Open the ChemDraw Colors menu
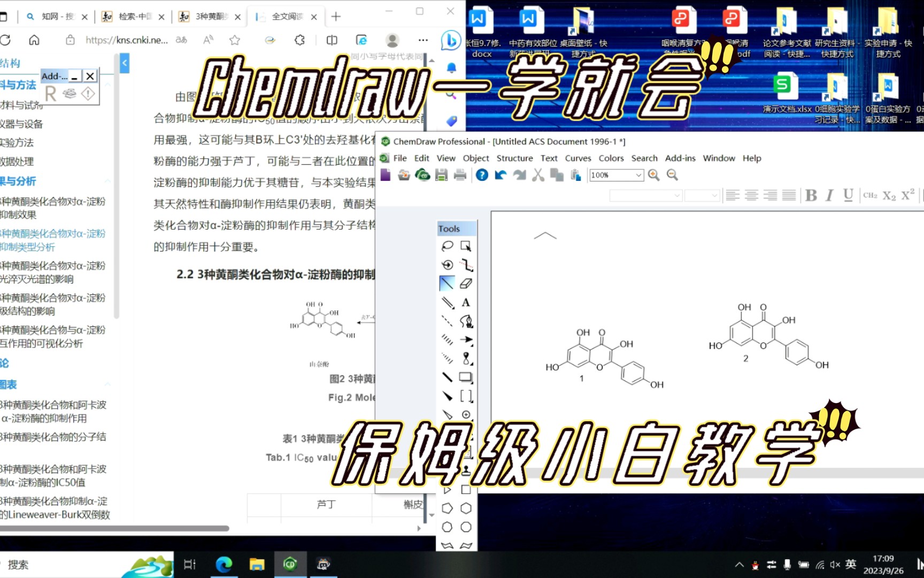 (x=611, y=158)
